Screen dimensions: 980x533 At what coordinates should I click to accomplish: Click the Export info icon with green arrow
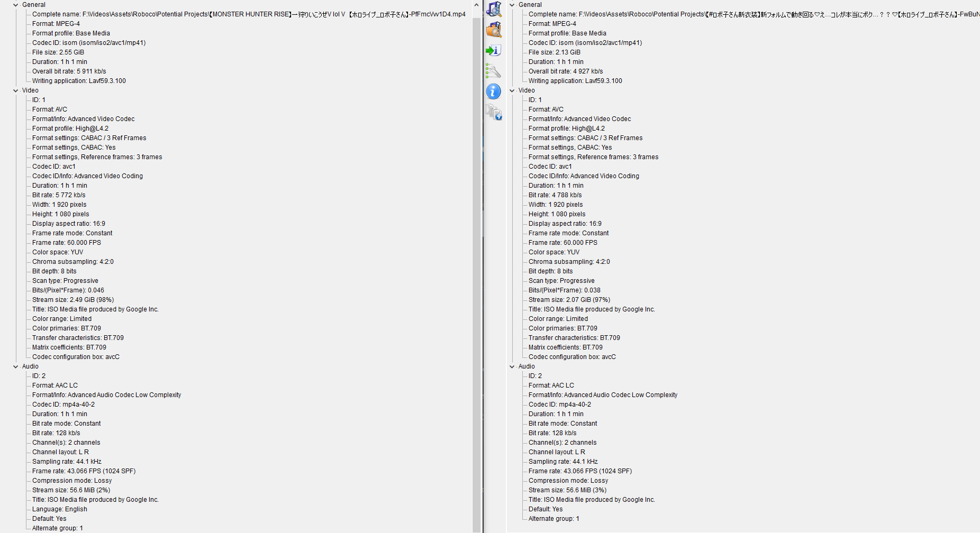494,50
